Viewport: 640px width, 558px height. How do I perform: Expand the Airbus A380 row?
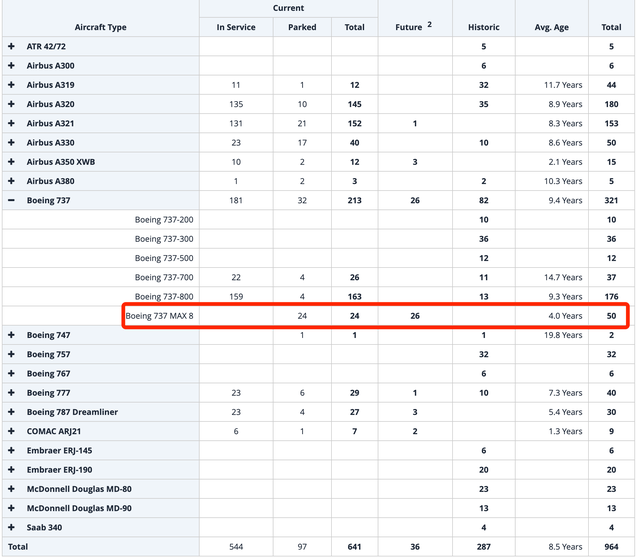[12, 181]
